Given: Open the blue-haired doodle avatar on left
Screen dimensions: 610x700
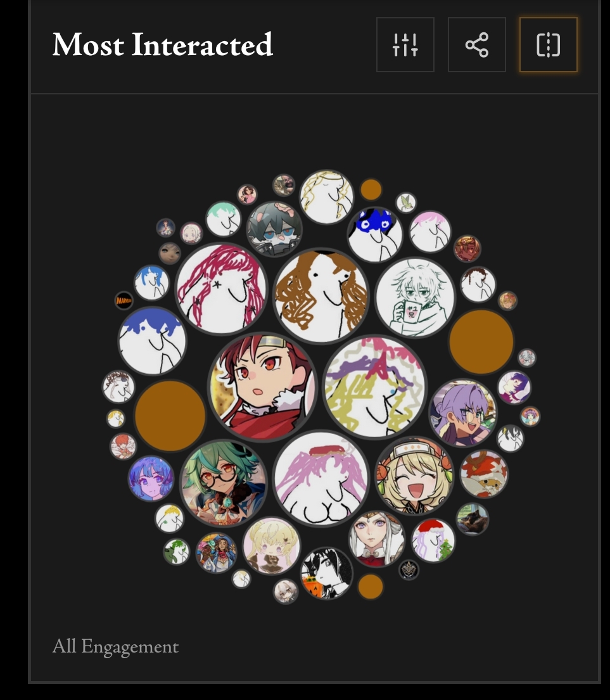Looking at the screenshot, I should click(x=152, y=341).
